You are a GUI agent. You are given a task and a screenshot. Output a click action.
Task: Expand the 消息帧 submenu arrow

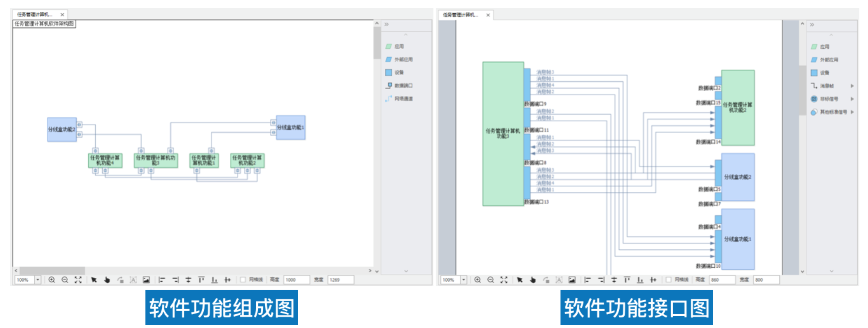point(852,86)
